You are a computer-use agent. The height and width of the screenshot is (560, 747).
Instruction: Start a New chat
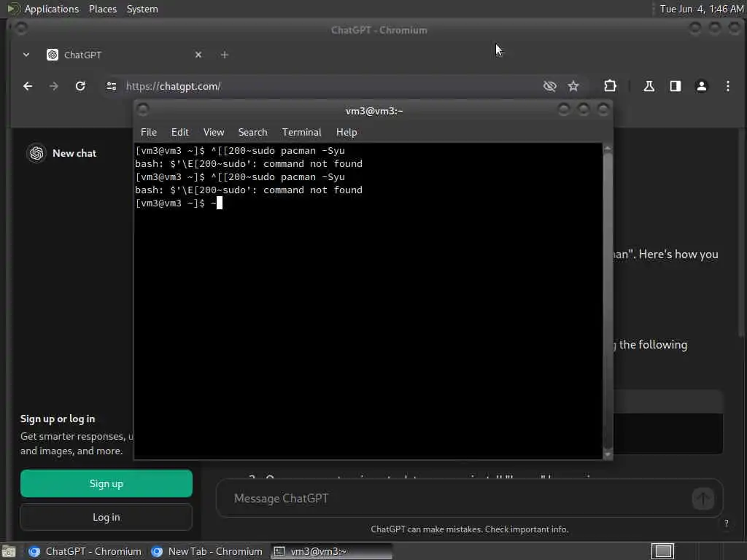74,153
